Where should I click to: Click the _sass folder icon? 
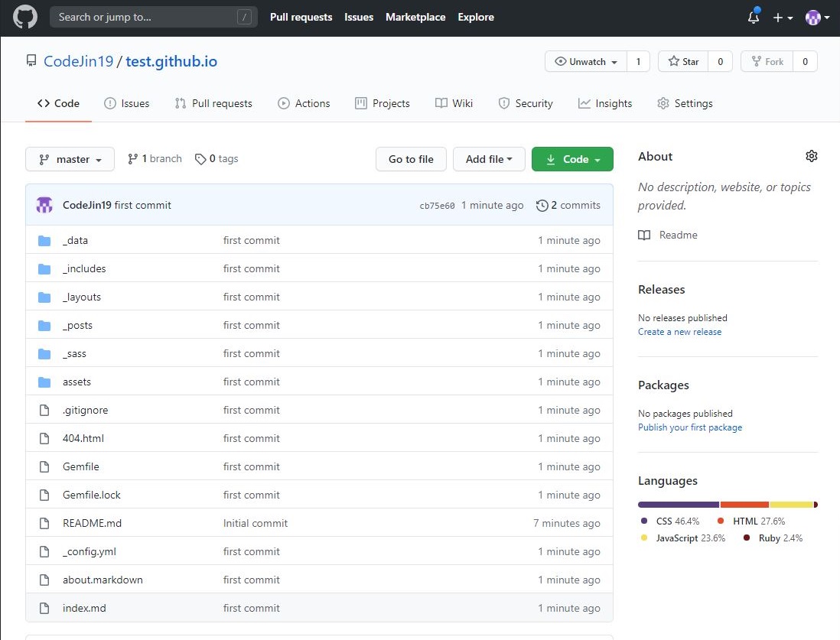pos(44,354)
